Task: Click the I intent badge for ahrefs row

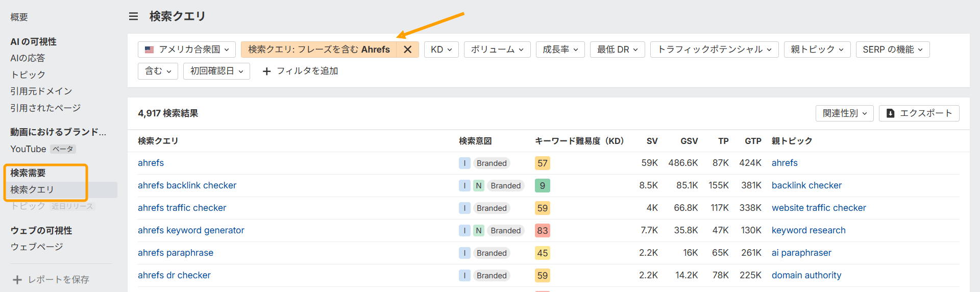Action: [x=464, y=163]
